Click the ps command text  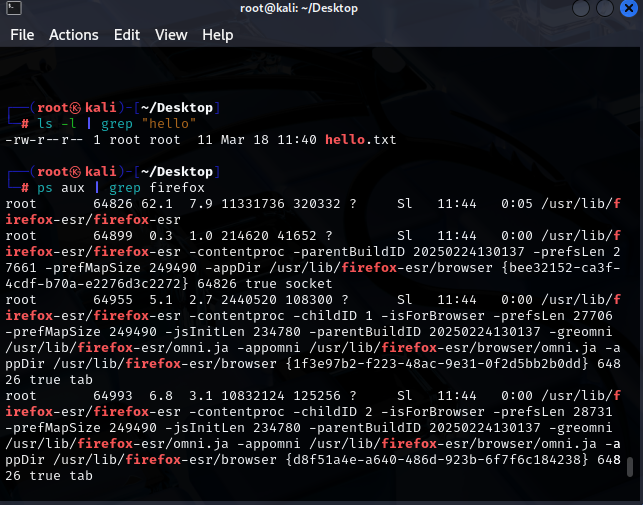(45, 188)
